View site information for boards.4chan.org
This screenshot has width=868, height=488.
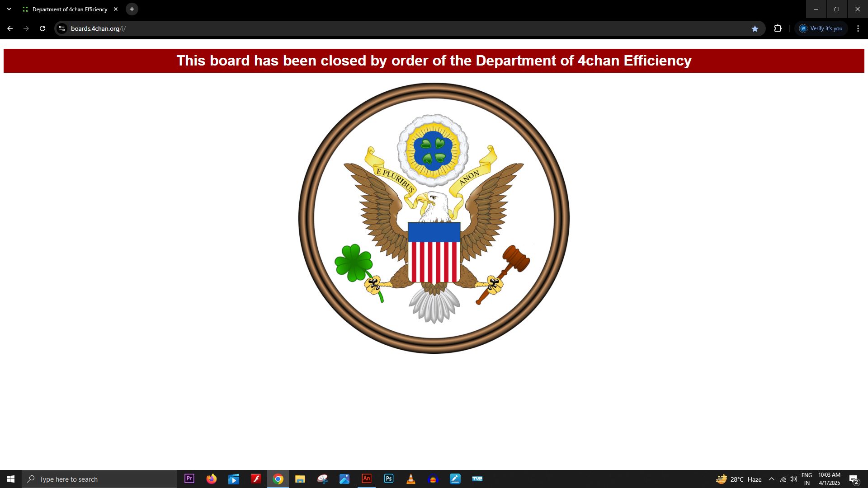coord(62,28)
